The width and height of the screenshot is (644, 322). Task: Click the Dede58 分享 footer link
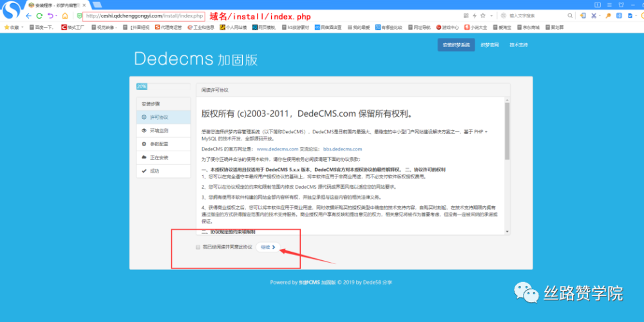(x=377, y=283)
